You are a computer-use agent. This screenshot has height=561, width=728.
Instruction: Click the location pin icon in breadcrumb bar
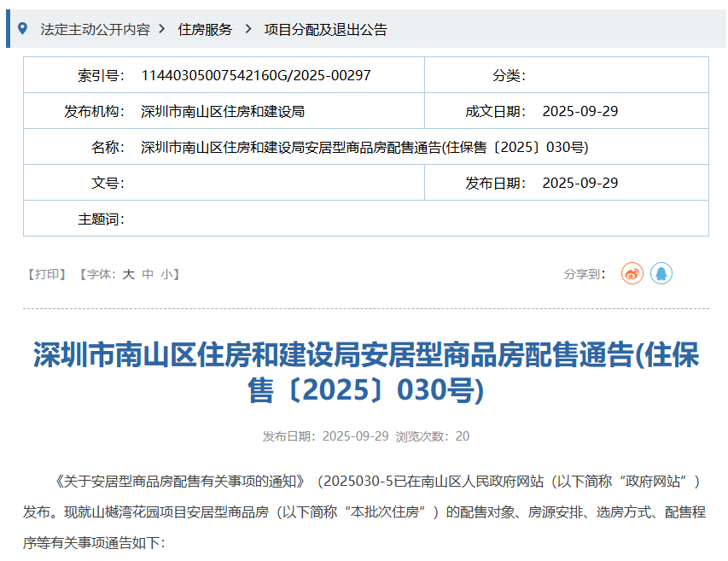coord(23,28)
